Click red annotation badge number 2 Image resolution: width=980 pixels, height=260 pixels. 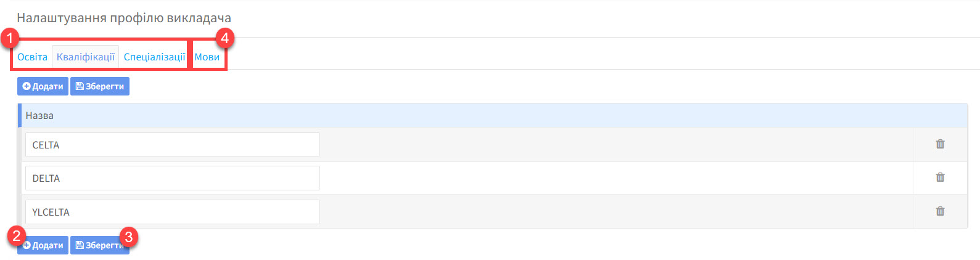tap(16, 235)
